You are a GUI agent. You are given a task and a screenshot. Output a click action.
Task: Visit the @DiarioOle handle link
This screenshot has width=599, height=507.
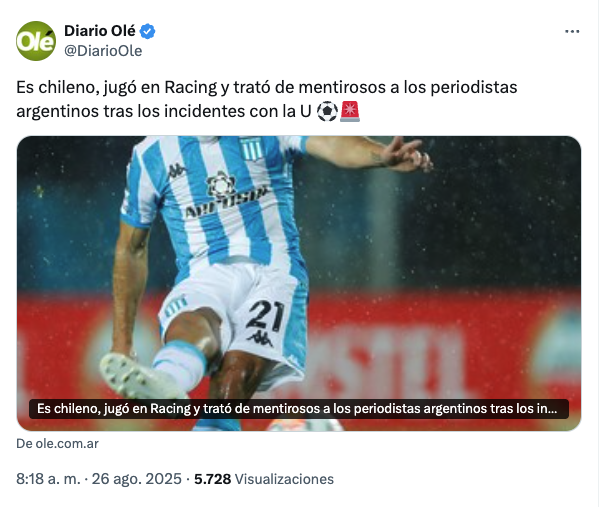[x=103, y=51]
